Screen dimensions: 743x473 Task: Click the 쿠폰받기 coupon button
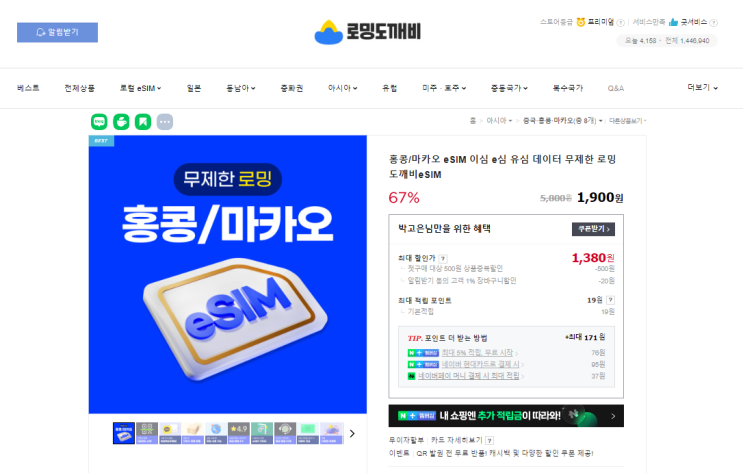593,229
